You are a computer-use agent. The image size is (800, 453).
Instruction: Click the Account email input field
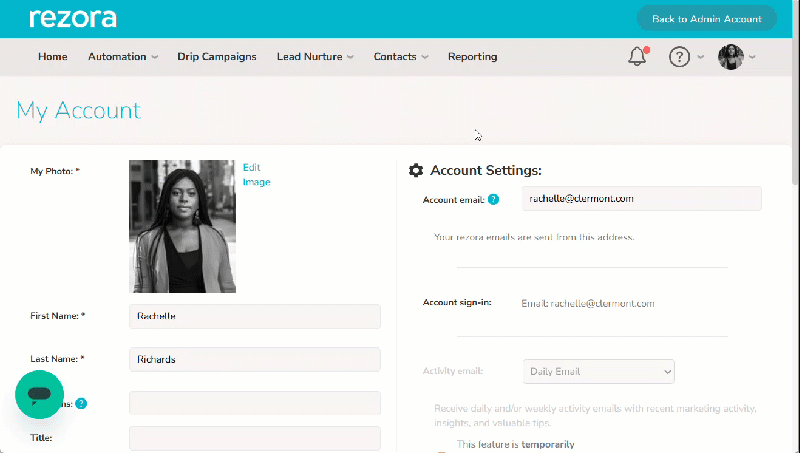click(x=641, y=198)
